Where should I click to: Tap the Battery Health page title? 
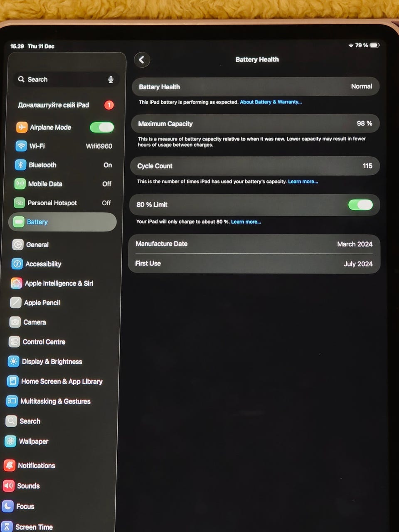pos(257,59)
